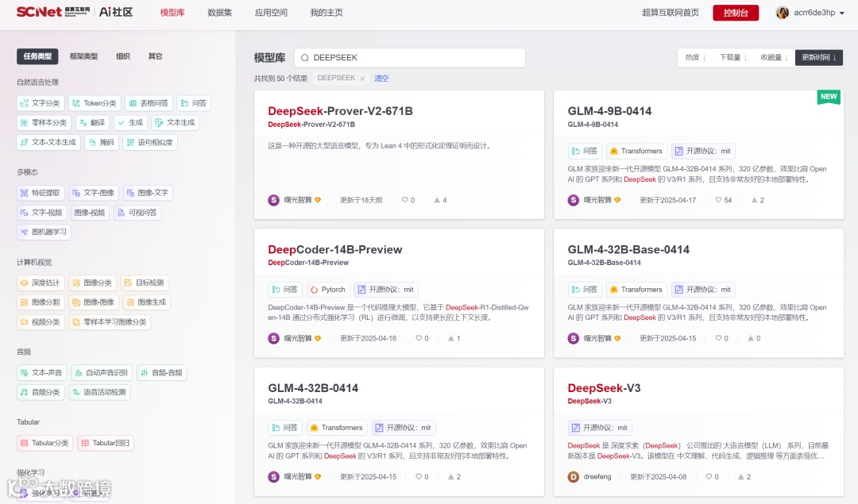Viewport: 858px width, 504px height.
Task: Toggle the Token分类 task filter
Action: coord(95,103)
